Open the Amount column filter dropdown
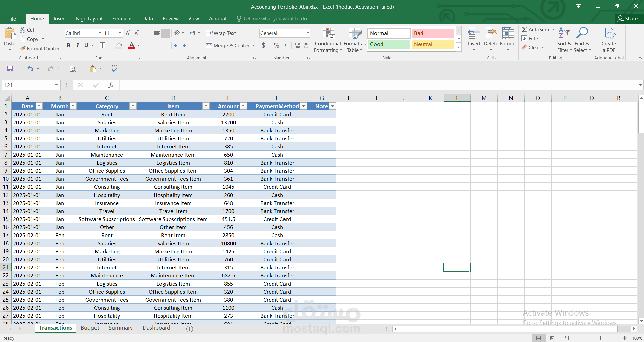This screenshot has height=342, width=644. point(243,106)
